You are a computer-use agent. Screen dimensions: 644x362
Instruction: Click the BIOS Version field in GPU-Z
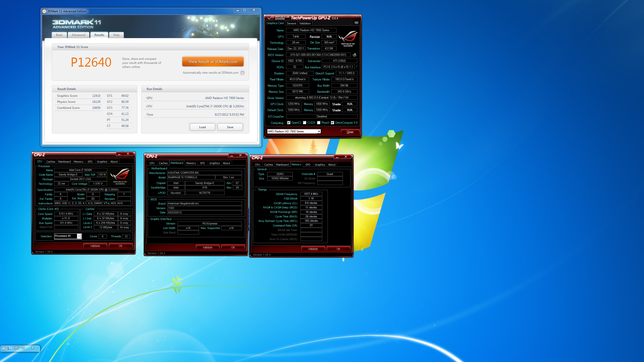point(318,55)
